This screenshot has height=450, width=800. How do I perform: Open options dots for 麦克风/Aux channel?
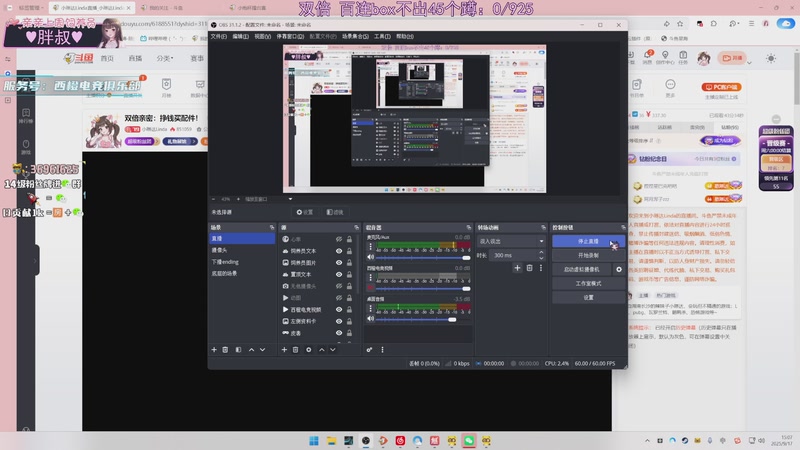370,246
